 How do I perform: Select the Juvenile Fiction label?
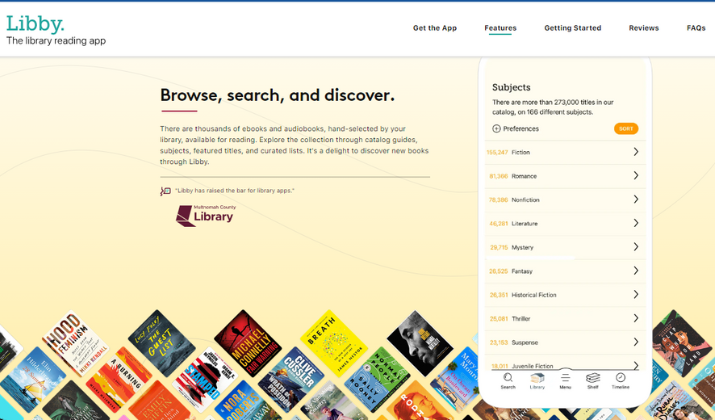tap(532, 366)
